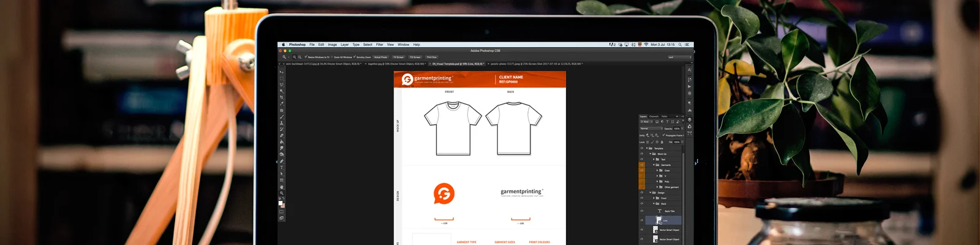Viewport: 980px width, 245px height.
Task: Open the Image menu
Action: point(332,45)
